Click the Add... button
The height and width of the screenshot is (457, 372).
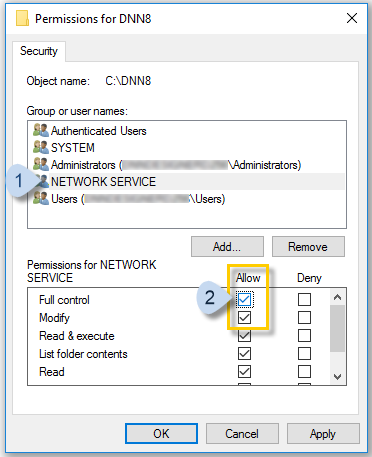point(227,247)
